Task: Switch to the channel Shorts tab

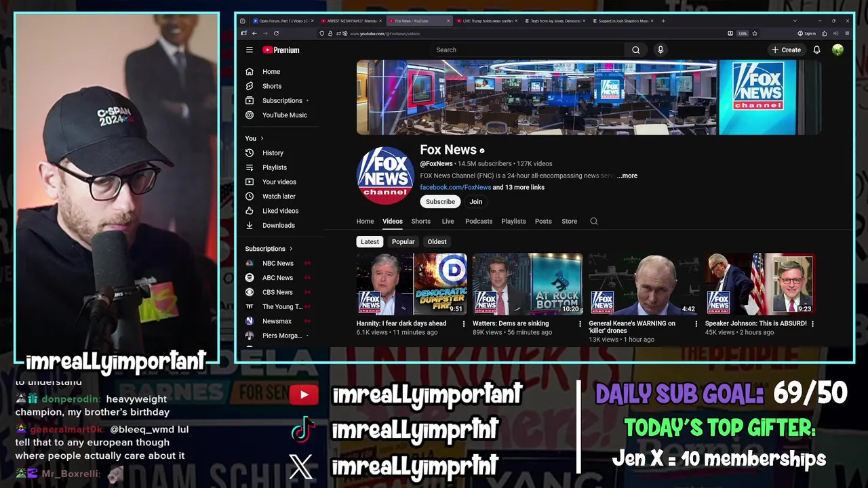Action: pyautogui.click(x=420, y=221)
